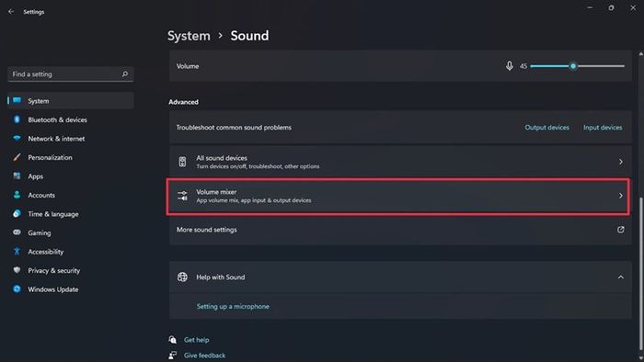Image resolution: width=644 pixels, height=362 pixels.
Task: Click the Help with Sound globe icon
Action: pyautogui.click(x=182, y=277)
